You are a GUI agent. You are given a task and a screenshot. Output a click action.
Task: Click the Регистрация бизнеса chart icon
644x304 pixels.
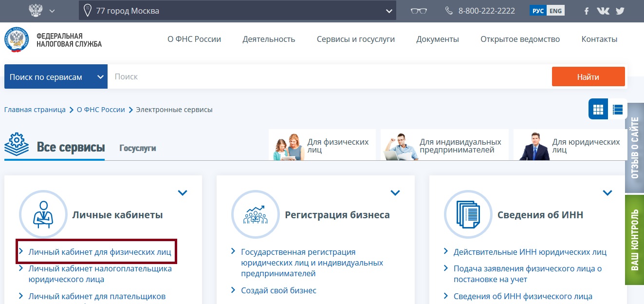coord(255,215)
